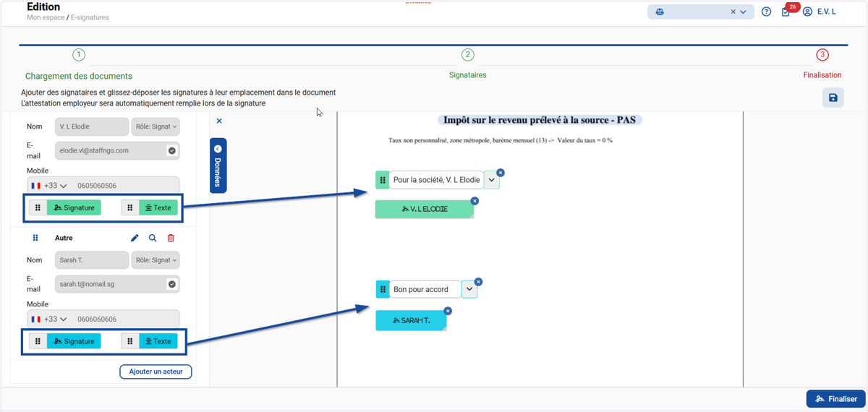Open the tasks icon with 26 badge

click(x=787, y=12)
